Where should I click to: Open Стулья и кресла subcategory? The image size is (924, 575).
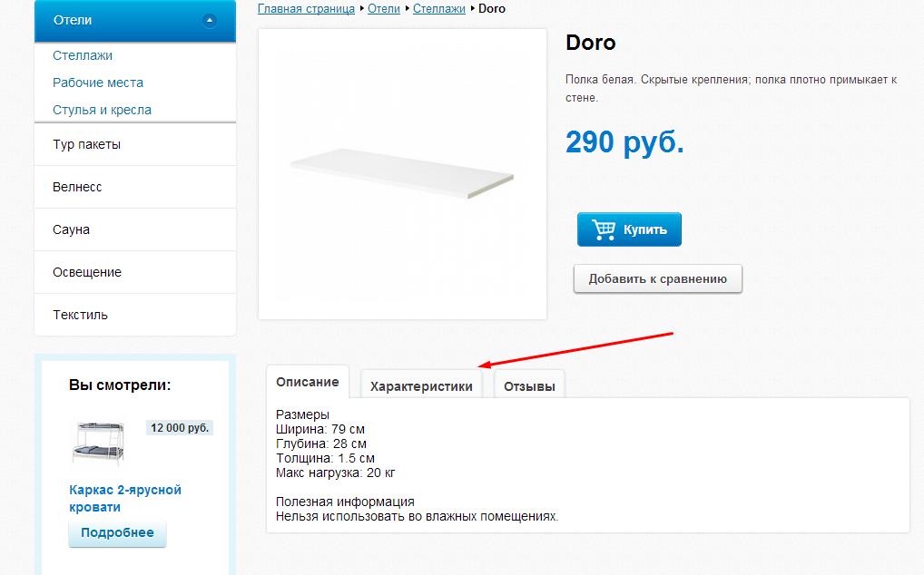point(102,110)
